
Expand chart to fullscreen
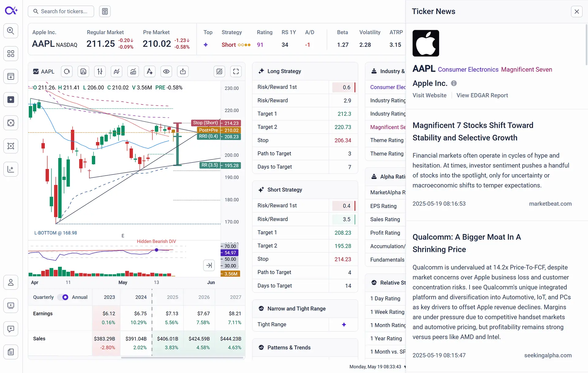(236, 71)
